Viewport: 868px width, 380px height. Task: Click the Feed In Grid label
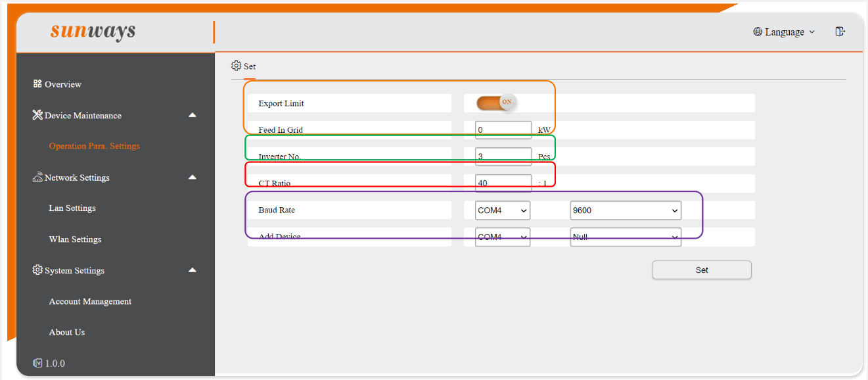pos(281,130)
